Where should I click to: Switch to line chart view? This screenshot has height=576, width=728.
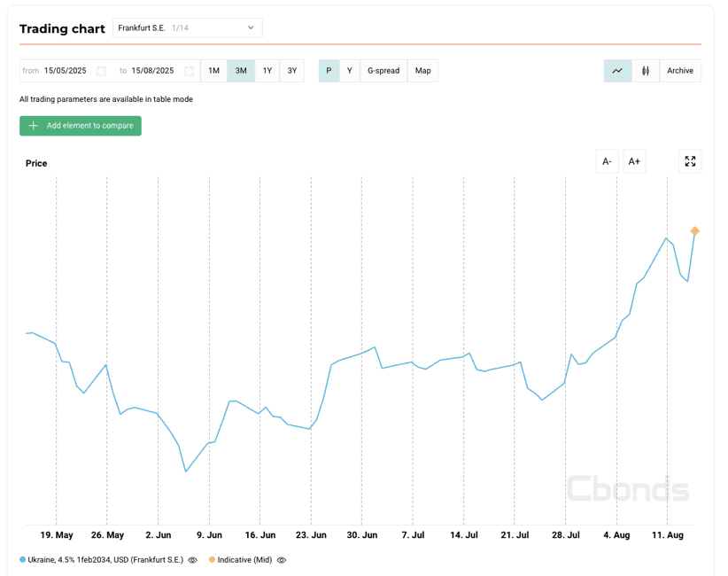coord(617,71)
